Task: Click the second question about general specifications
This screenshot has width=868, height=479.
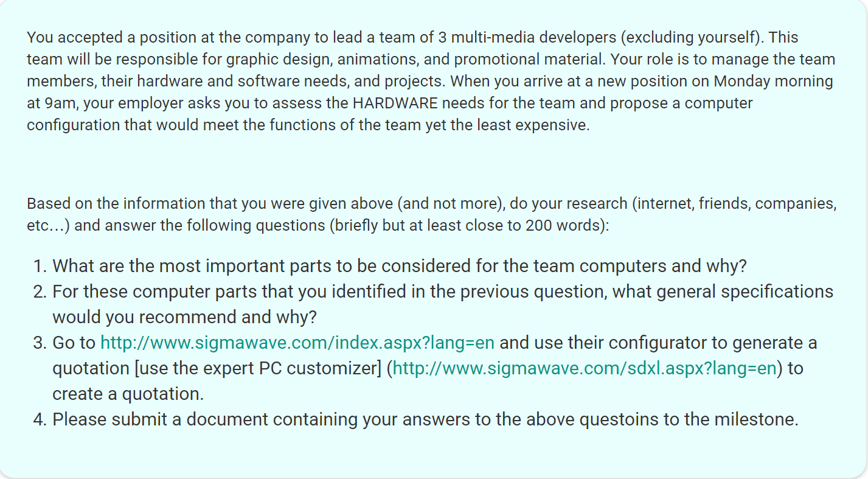Action: tap(442, 292)
